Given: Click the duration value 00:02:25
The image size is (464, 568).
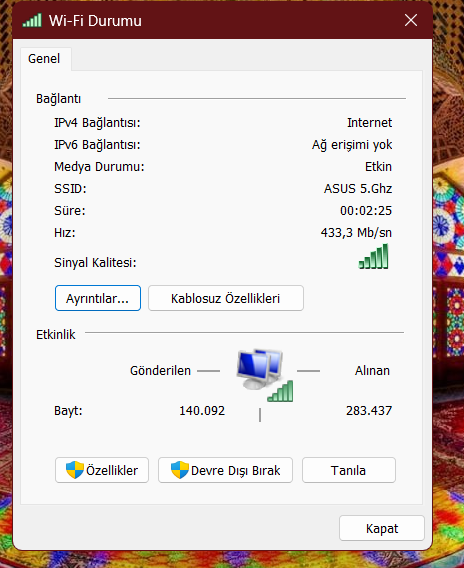Looking at the screenshot, I should tap(366, 210).
